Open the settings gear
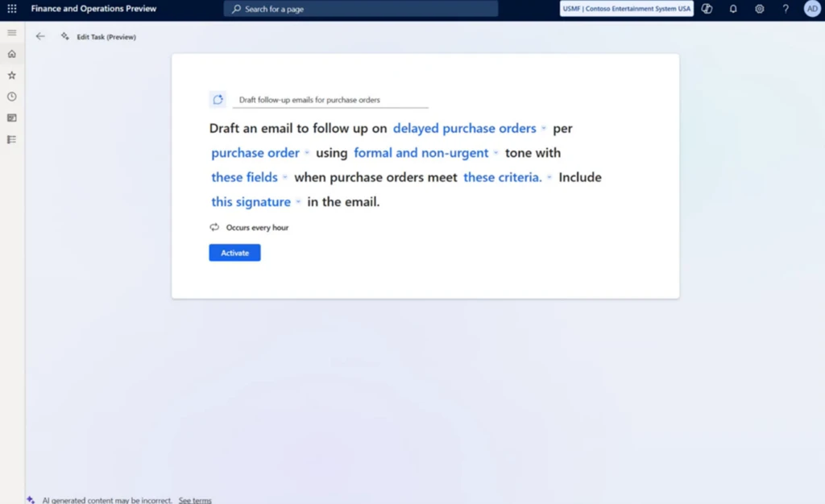The width and height of the screenshot is (825, 504). pos(758,9)
